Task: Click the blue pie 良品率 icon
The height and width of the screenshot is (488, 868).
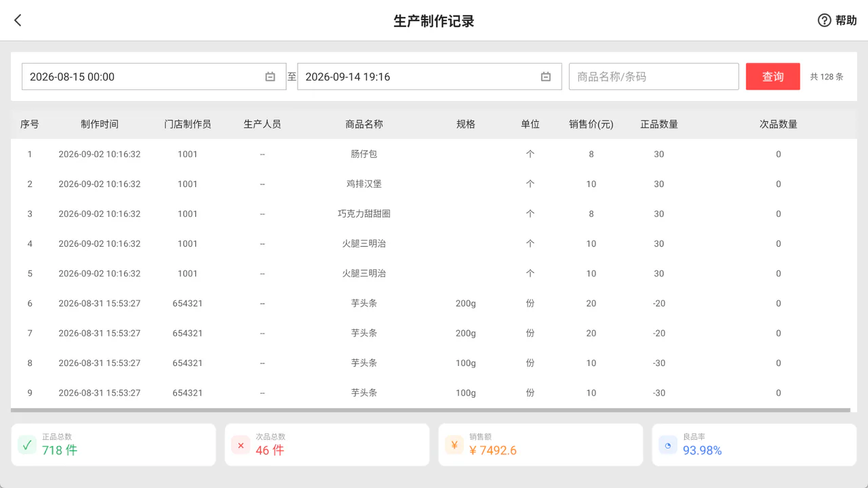Action: click(668, 445)
